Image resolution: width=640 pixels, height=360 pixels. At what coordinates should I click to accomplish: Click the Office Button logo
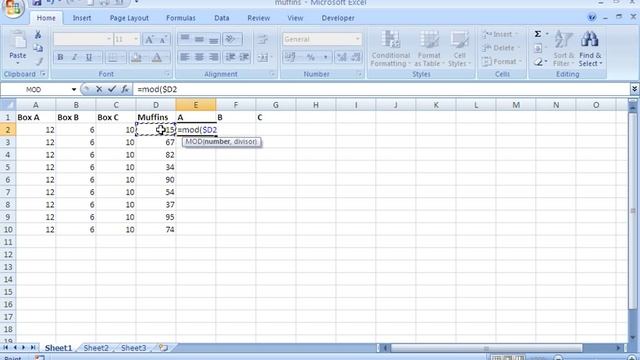click(x=13, y=7)
